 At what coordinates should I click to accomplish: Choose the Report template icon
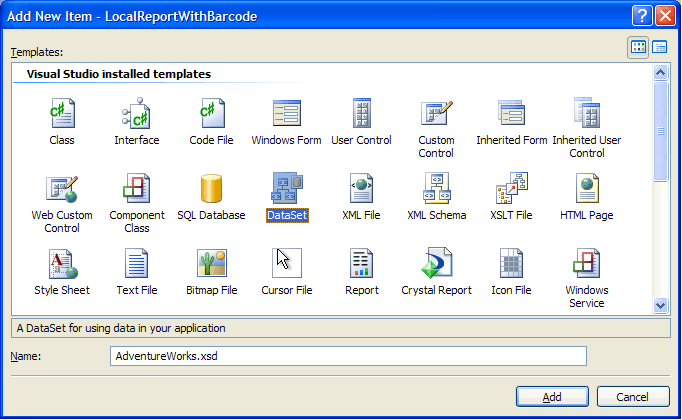pos(362,263)
